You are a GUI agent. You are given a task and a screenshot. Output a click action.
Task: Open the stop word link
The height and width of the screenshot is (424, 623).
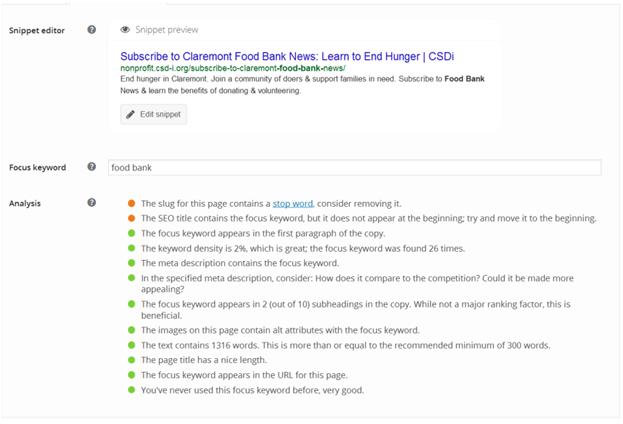(x=293, y=203)
